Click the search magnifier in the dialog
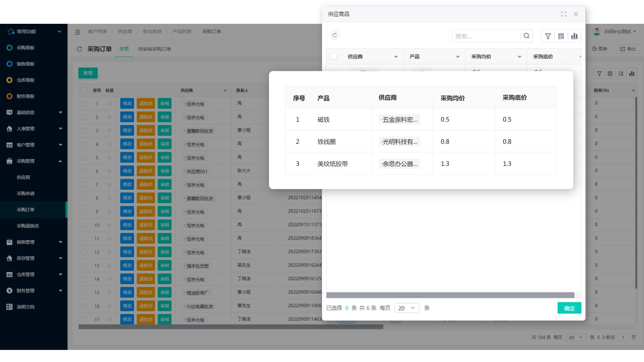 coord(526,36)
